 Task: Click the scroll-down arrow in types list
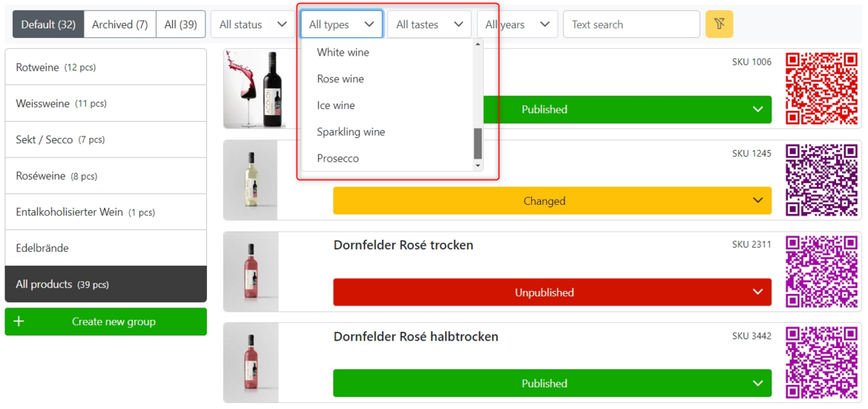click(x=478, y=166)
